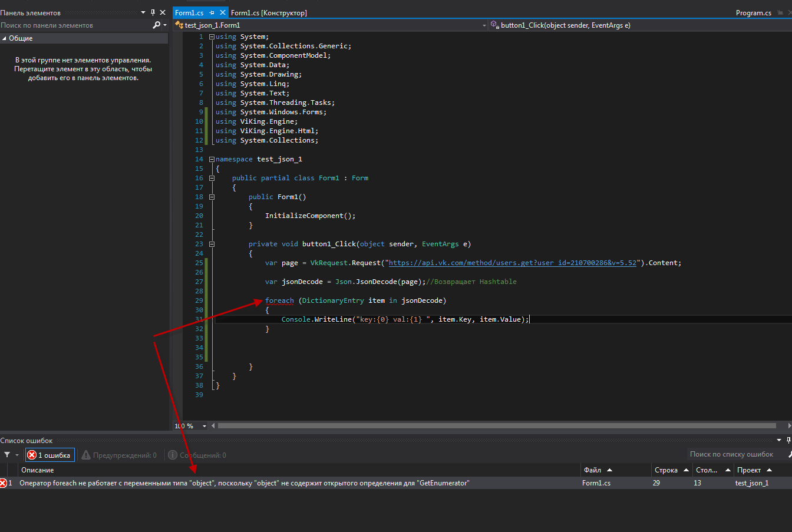
Task: Click the Form1.cs file cell in error row
Action: coord(596,483)
